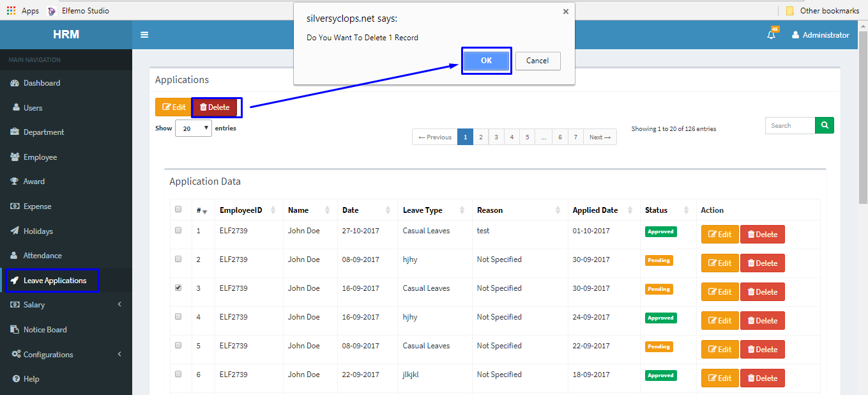Go to the Previous page
Viewport: 868px width, 395px height.
click(x=435, y=137)
